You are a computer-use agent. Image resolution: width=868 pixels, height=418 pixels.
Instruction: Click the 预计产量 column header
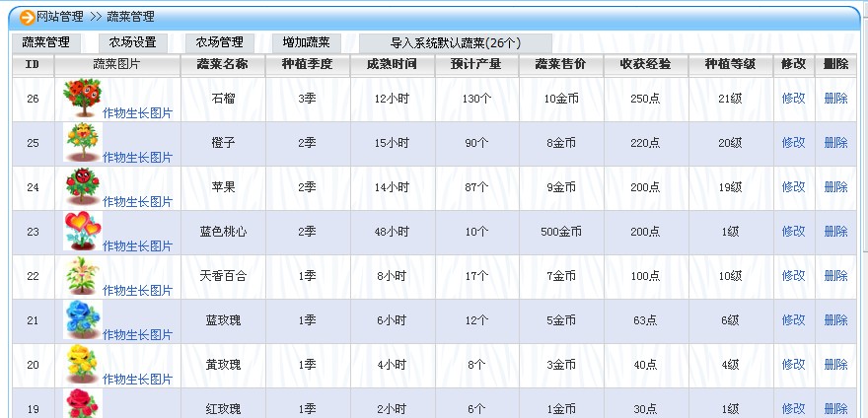tap(476, 65)
